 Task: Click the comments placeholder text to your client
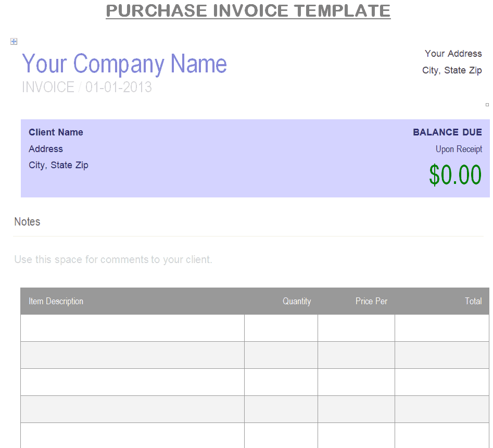pyautogui.click(x=113, y=259)
